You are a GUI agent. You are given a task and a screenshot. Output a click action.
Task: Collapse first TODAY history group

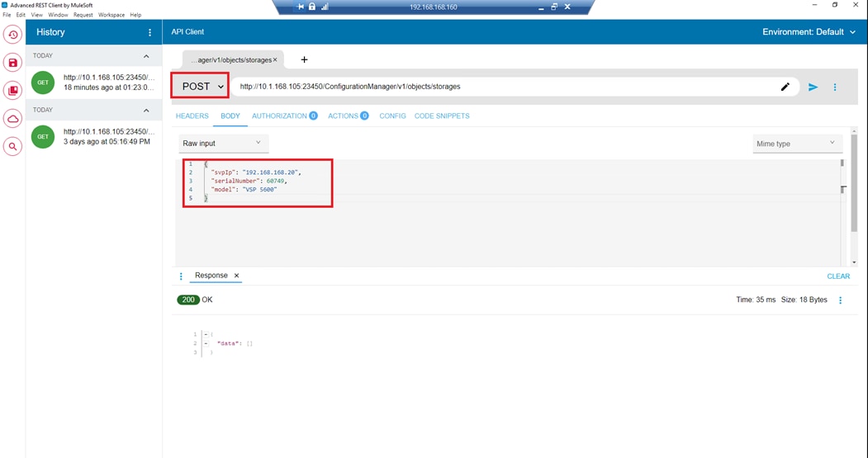tap(146, 56)
